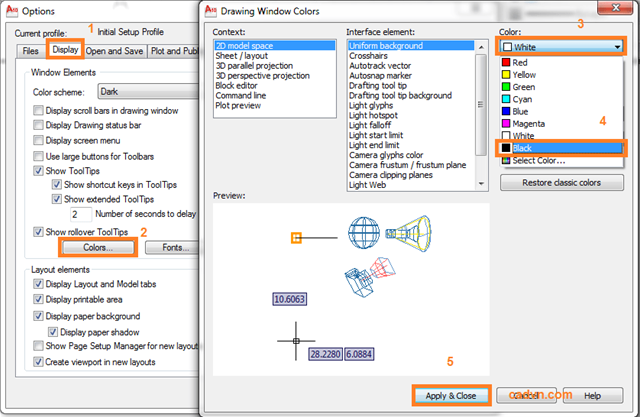Pick Red from color list
Viewport: 640px width, 417px height.
point(562,62)
